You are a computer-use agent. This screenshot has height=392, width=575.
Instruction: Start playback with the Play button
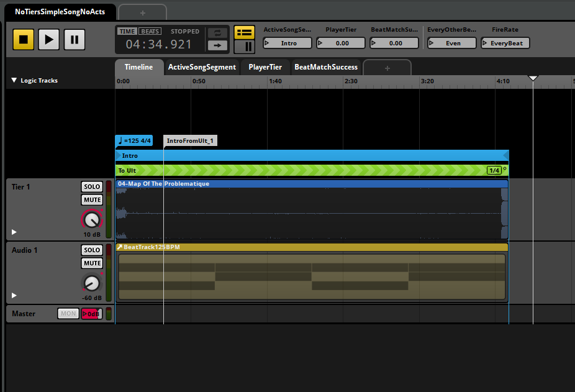[49, 39]
